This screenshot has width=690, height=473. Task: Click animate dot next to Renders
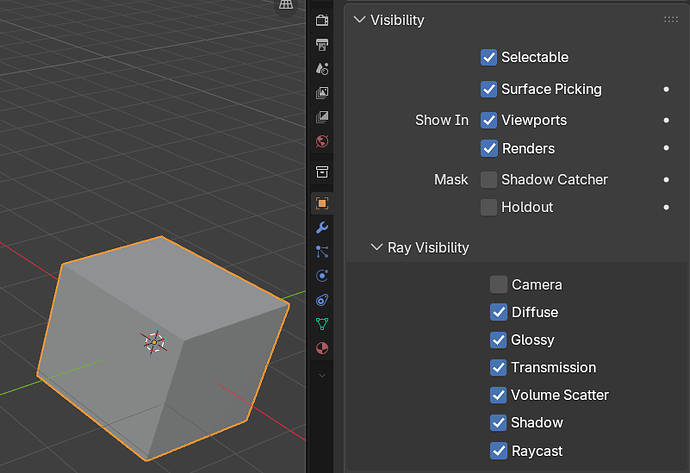[x=666, y=148]
